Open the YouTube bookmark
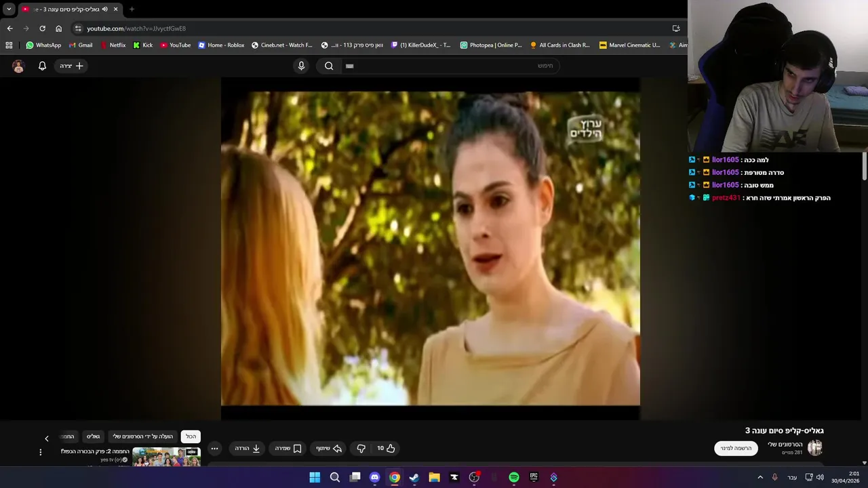868x488 pixels. 176,45
